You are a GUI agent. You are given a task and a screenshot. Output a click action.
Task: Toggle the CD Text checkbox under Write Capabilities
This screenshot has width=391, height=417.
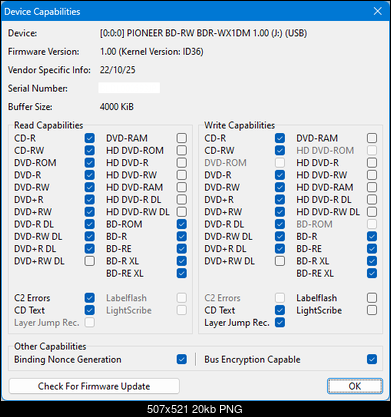coord(280,310)
